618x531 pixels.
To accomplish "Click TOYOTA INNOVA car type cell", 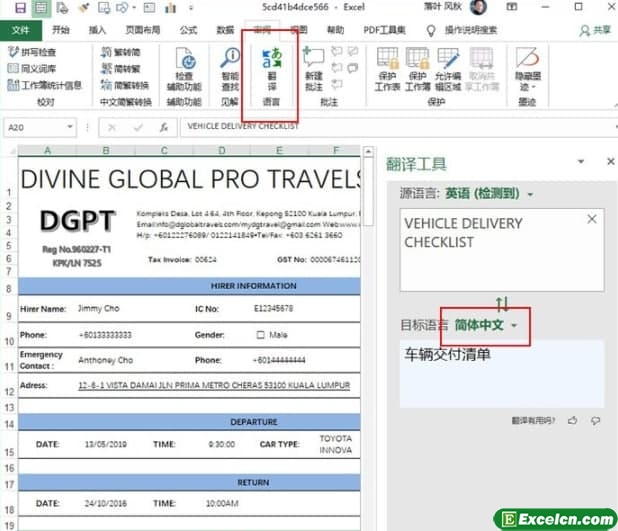I will 335,444.
